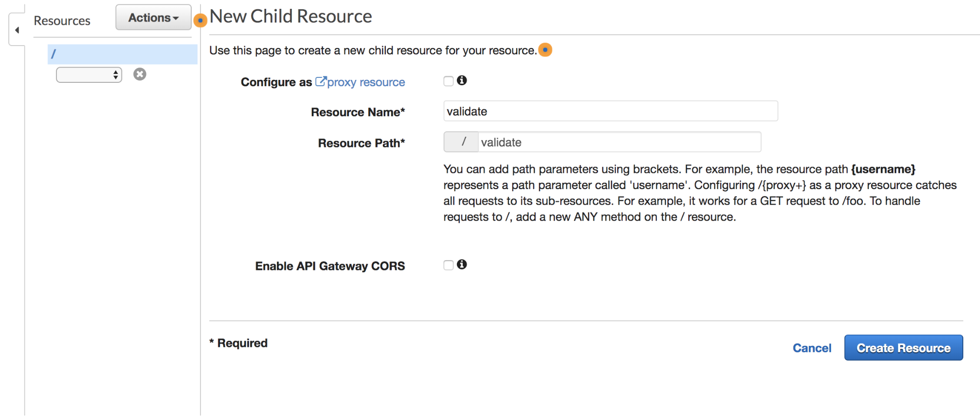Screen dimensions: 980x416
Task: Focus the Resource Name field containing validate
Action: pyautogui.click(x=610, y=111)
